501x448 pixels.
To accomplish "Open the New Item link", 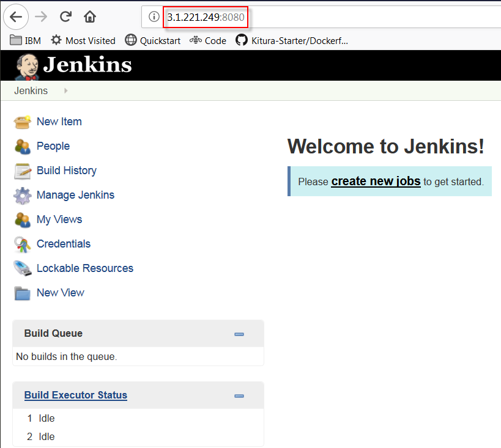I will (x=59, y=122).
